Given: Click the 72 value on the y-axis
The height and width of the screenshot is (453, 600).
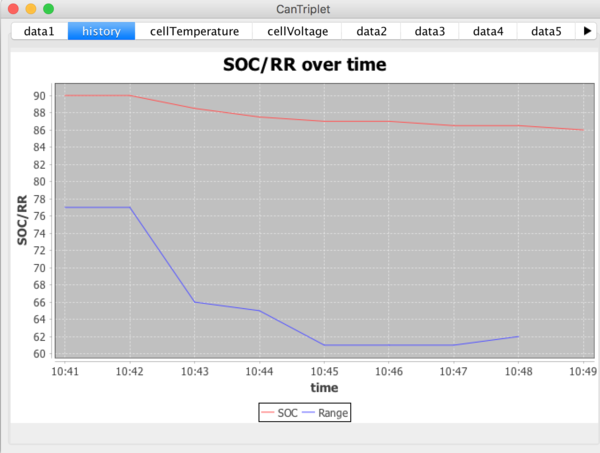Looking at the screenshot, I should [x=39, y=251].
